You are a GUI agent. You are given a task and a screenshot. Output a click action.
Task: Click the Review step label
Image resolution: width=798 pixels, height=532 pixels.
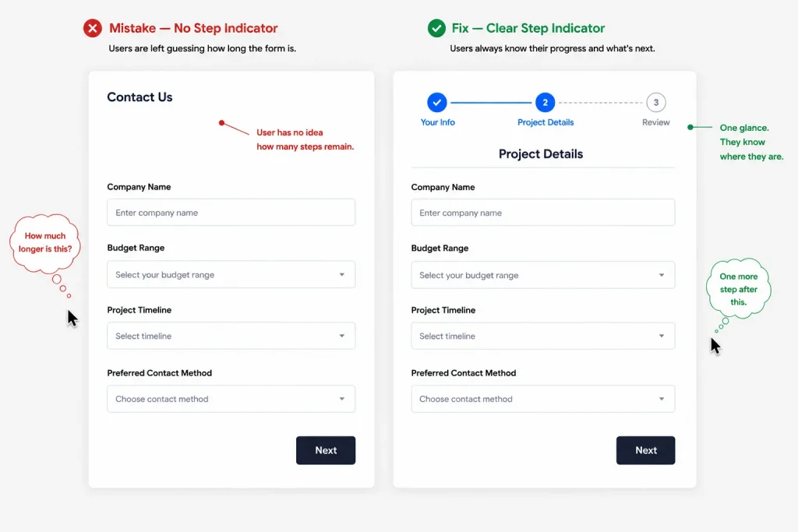pyautogui.click(x=655, y=122)
